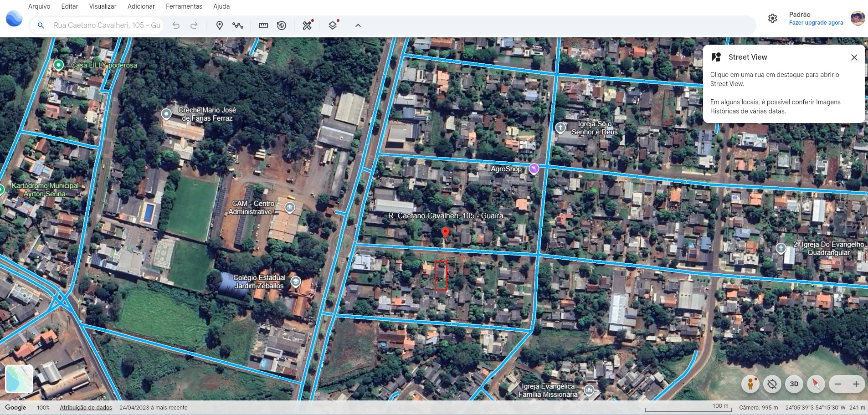
Task: Close the Street View info panel
Action: [854, 57]
